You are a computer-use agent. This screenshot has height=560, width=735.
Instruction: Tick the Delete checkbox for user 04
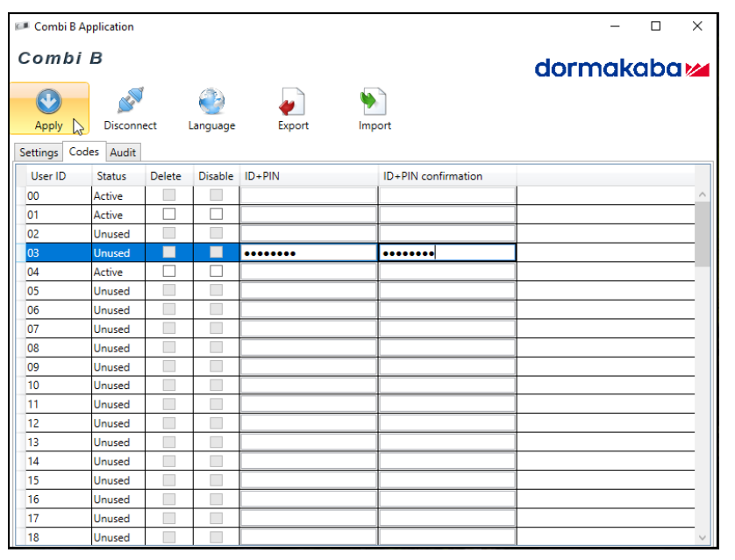click(169, 272)
